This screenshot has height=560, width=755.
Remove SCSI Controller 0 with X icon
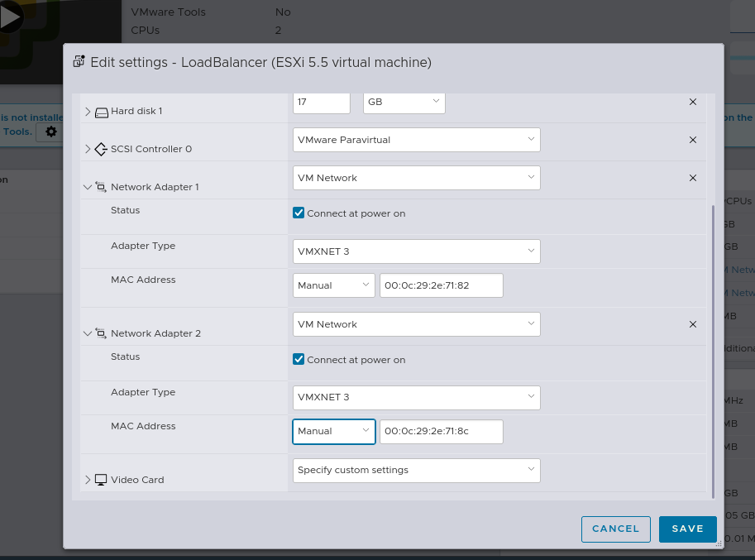click(693, 140)
